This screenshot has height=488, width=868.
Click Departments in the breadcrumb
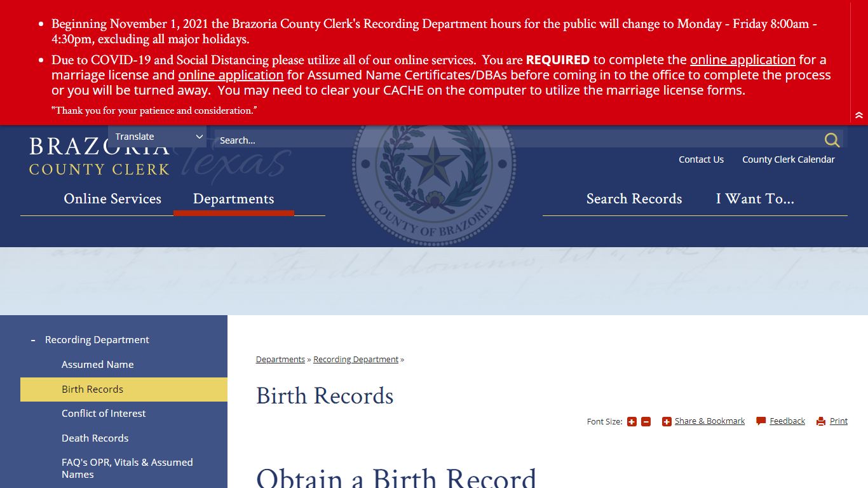[x=280, y=360]
